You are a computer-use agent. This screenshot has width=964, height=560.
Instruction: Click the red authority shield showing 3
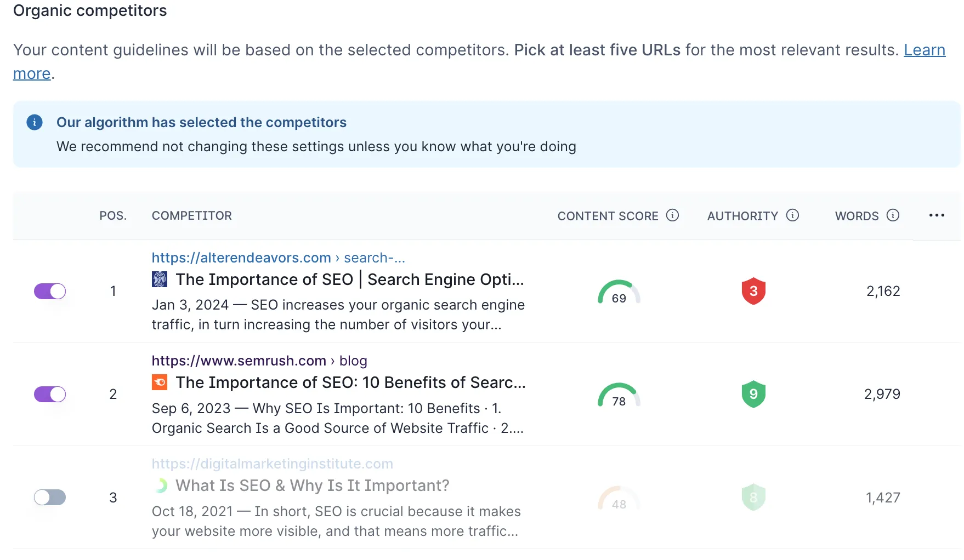tap(753, 291)
